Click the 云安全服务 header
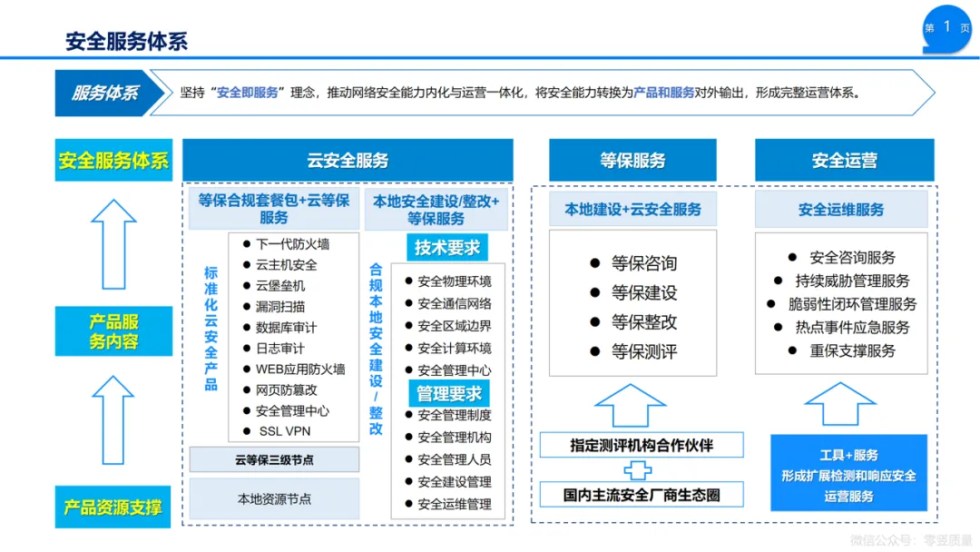This screenshot has height=552, width=980. [x=348, y=160]
